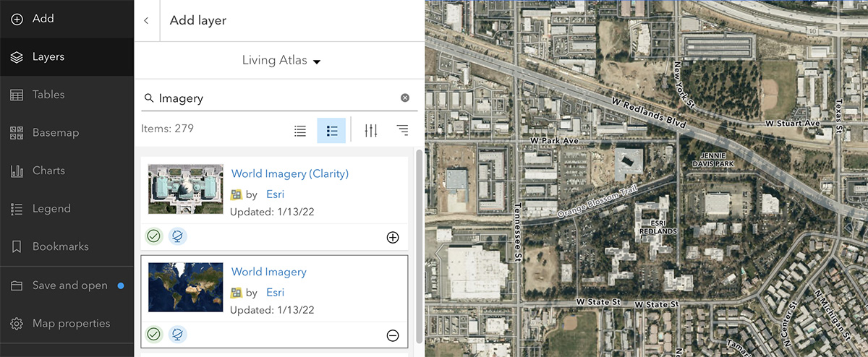Remove World Imagery layer with minus icon
The height and width of the screenshot is (357, 868).
[393, 335]
